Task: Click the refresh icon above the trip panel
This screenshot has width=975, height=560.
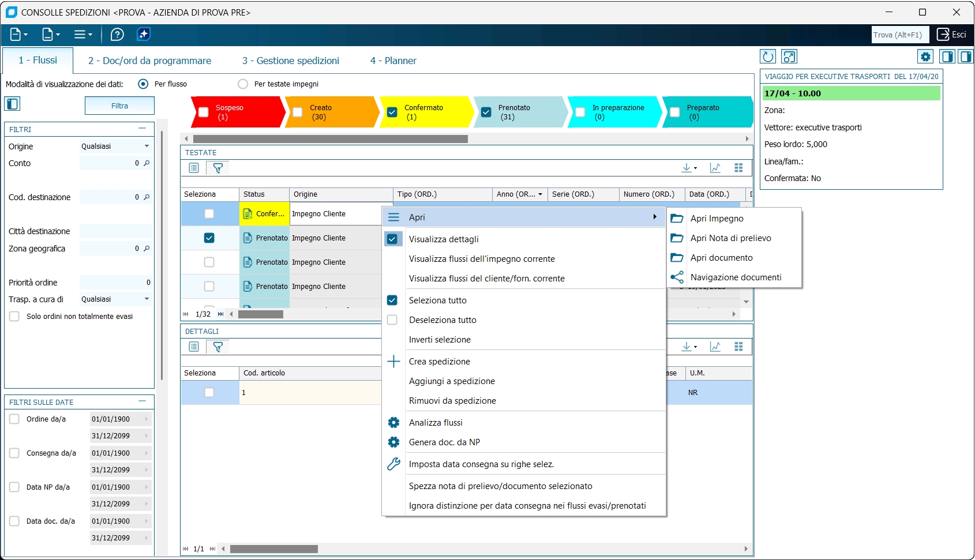Action: (x=768, y=57)
